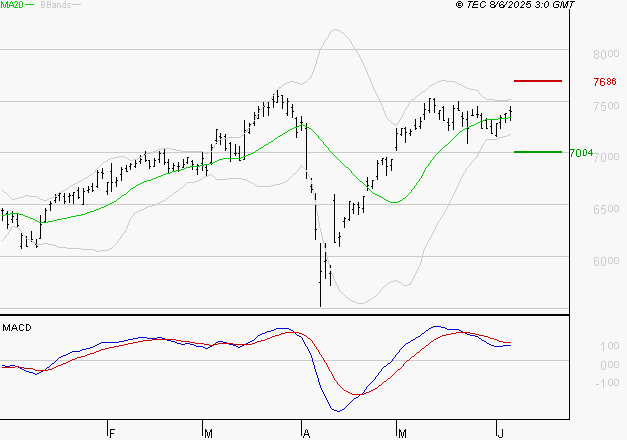This screenshot has width=627, height=440.
Task: Click the 6000 price axis label
Action: pos(606,261)
